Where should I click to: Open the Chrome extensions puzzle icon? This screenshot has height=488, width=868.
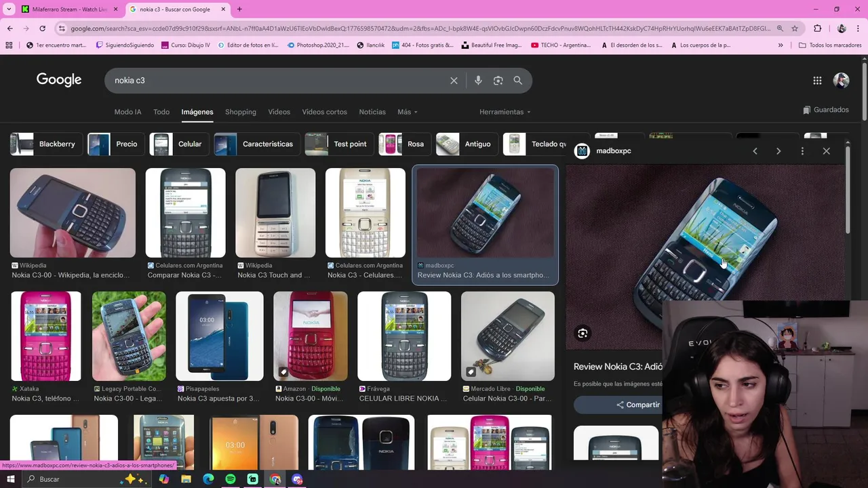(817, 28)
